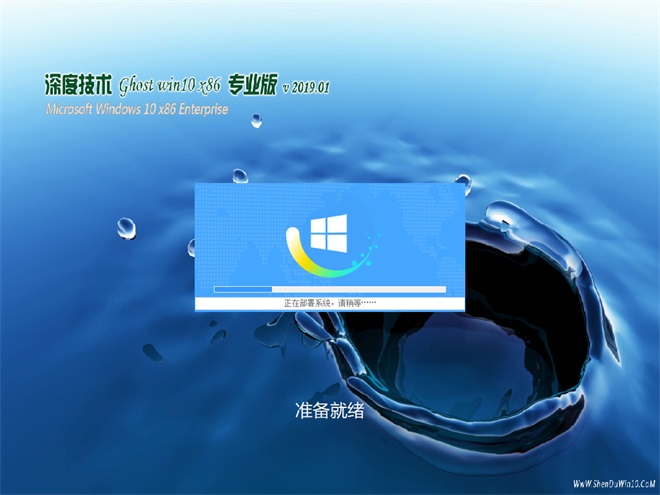Click the 准备就绪 text
This screenshot has height=495, width=660.
pyautogui.click(x=330, y=410)
